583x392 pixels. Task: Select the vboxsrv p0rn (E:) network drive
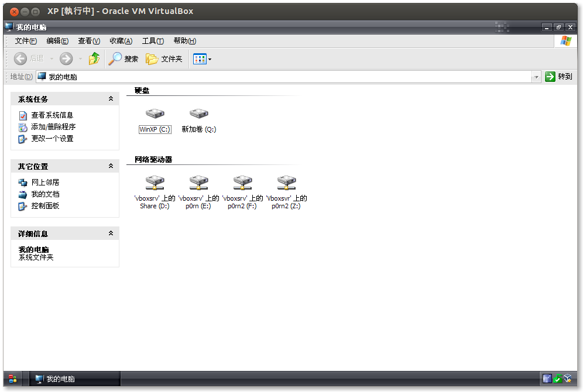click(x=198, y=183)
